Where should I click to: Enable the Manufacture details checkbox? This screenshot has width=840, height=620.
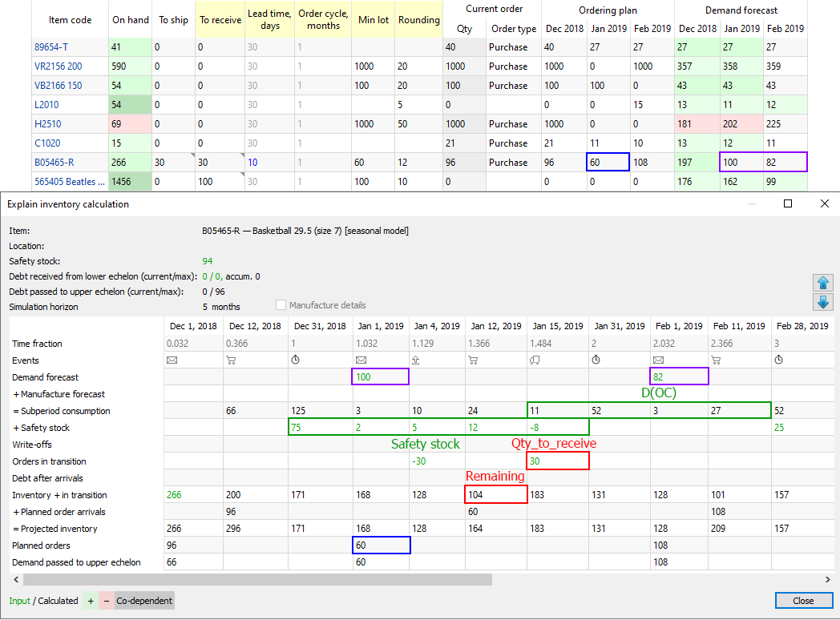(x=281, y=305)
